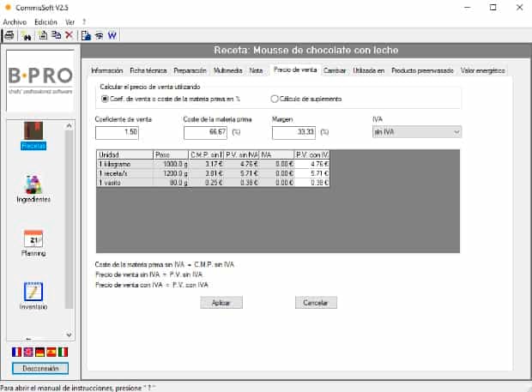Open the Recetas section in sidebar
This screenshot has height=392, width=532.
pos(33,136)
